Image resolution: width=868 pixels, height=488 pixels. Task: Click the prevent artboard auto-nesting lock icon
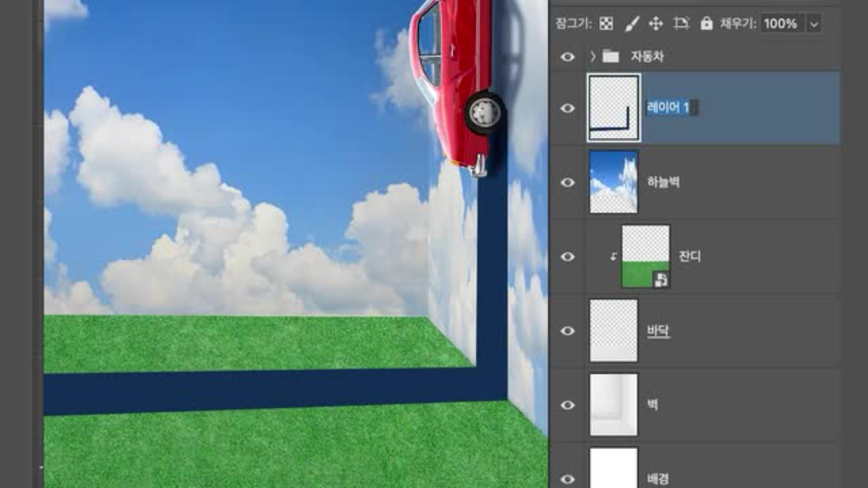681,23
